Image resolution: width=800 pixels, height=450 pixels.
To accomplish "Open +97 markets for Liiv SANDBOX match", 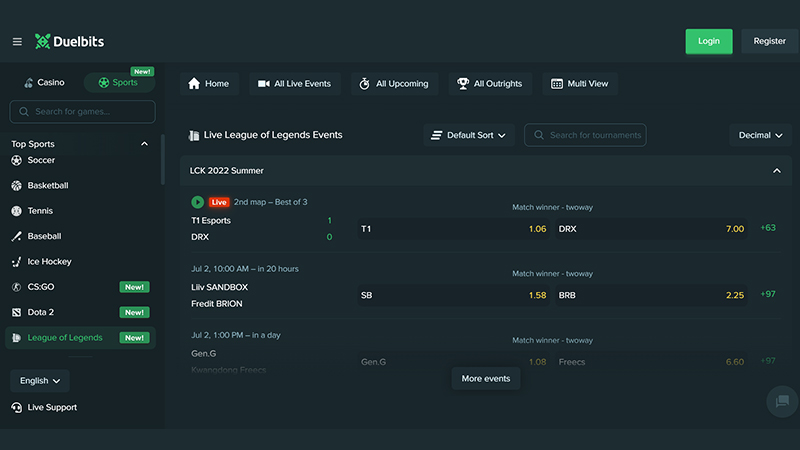I will (x=768, y=294).
